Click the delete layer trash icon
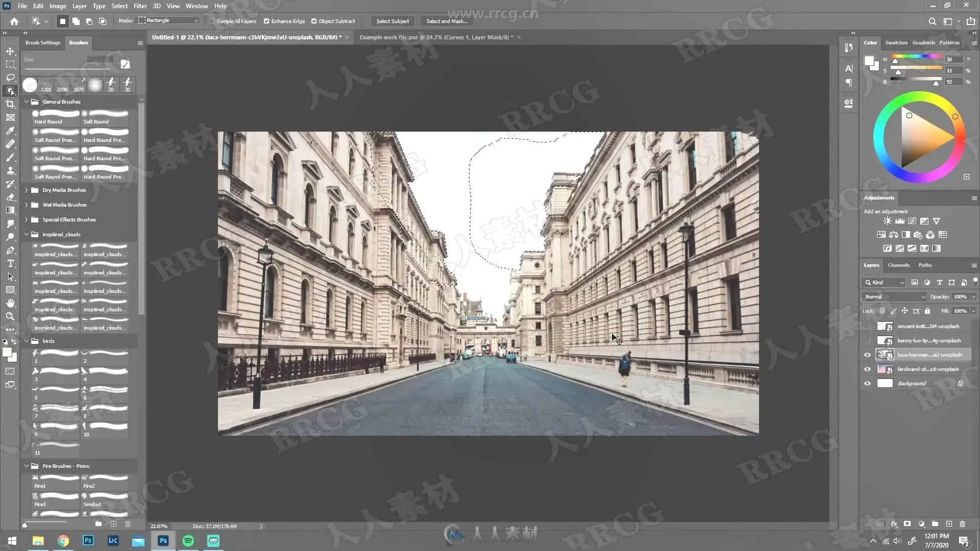This screenshot has height=551, width=980. (962, 524)
